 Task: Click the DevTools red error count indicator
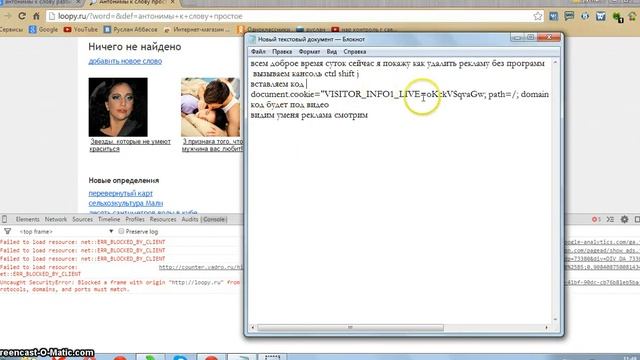pyautogui.click(x=596, y=220)
